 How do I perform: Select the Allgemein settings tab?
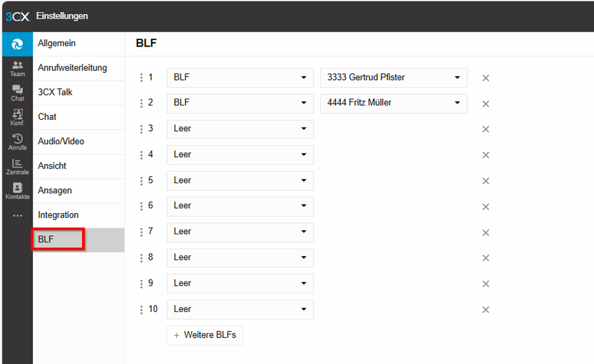57,43
